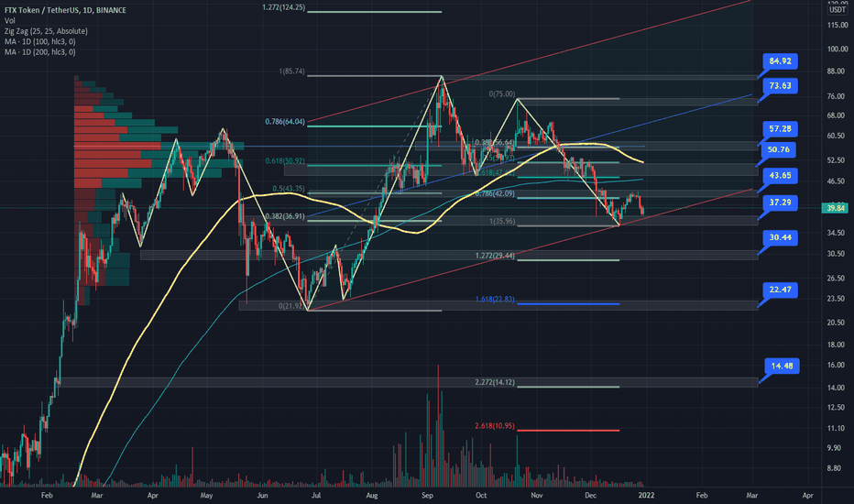The width and height of the screenshot is (854, 504).
Task: Select the MA 1D (200, hlc3, 0) legend
Action: (x=39, y=51)
